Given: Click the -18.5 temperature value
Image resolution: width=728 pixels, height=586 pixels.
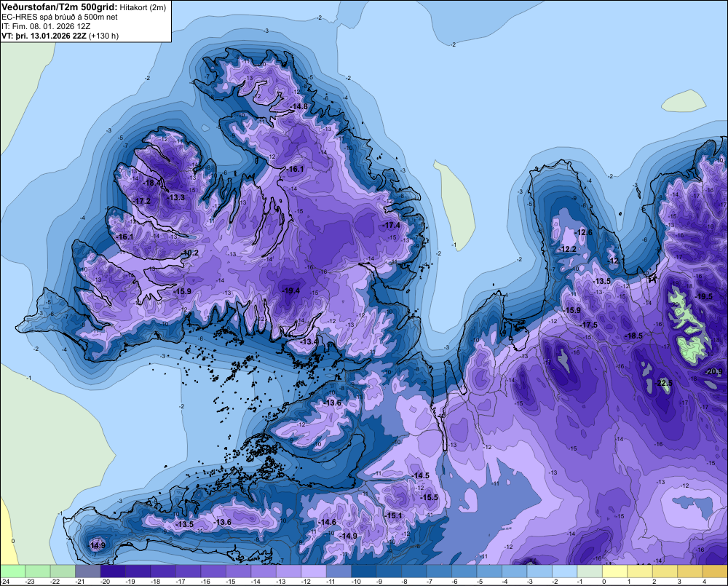Looking at the screenshot, I should click(x=634, y=336).
